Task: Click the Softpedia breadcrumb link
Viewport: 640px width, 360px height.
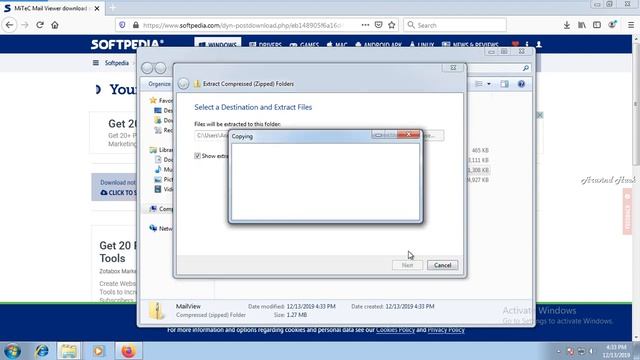Action: pos(117,63)
